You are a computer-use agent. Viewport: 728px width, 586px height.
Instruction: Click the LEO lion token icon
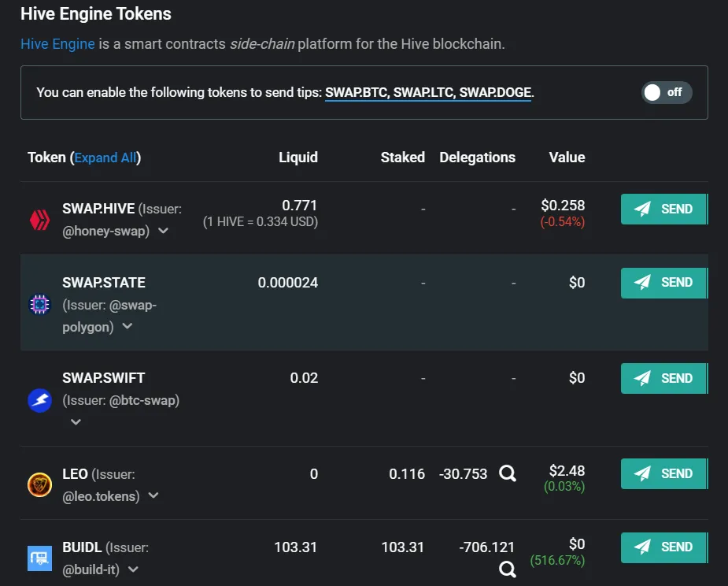coord(39,484)
